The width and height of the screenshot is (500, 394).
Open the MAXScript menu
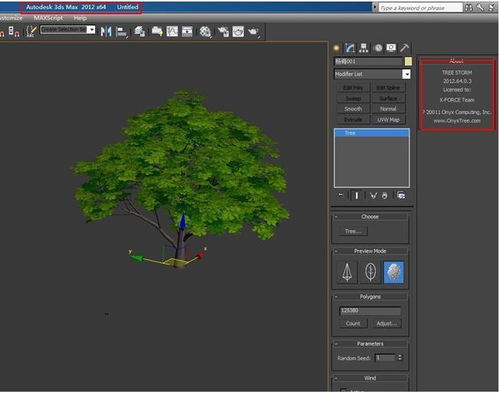(x=48, y=18)
